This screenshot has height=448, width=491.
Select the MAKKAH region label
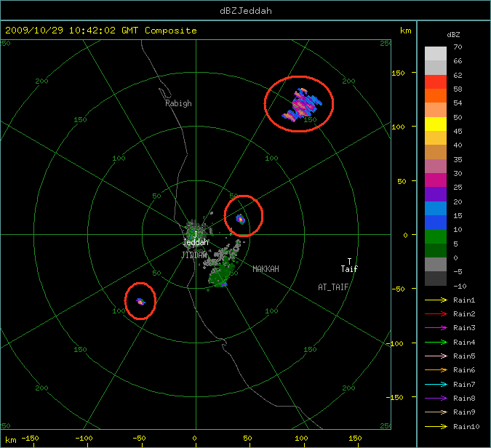(266, 269)
